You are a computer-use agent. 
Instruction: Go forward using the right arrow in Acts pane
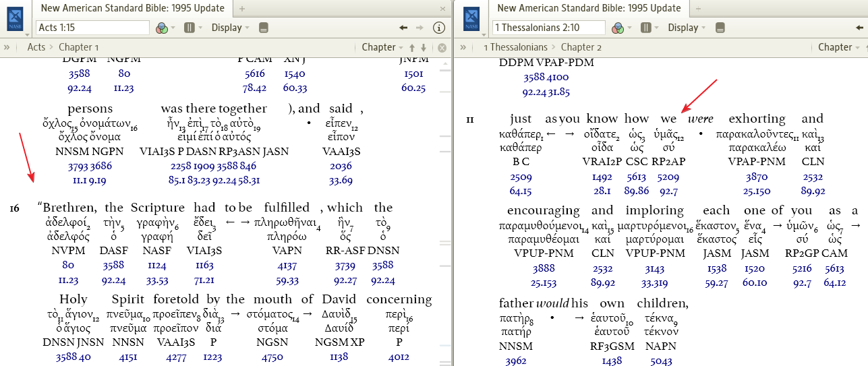419,28
